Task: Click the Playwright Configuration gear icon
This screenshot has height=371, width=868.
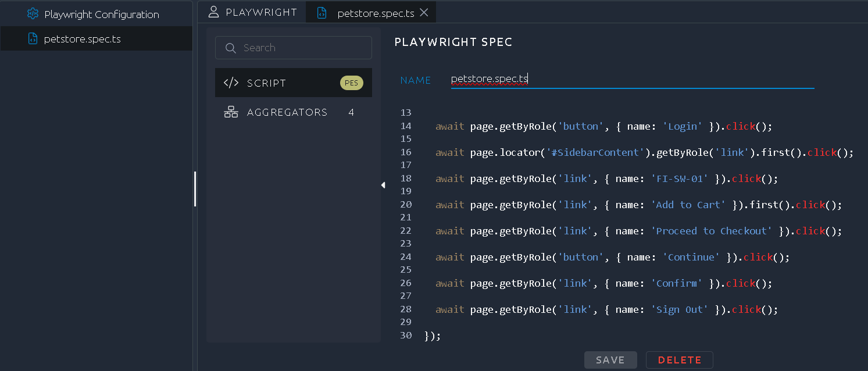Action: click(33, 13)
